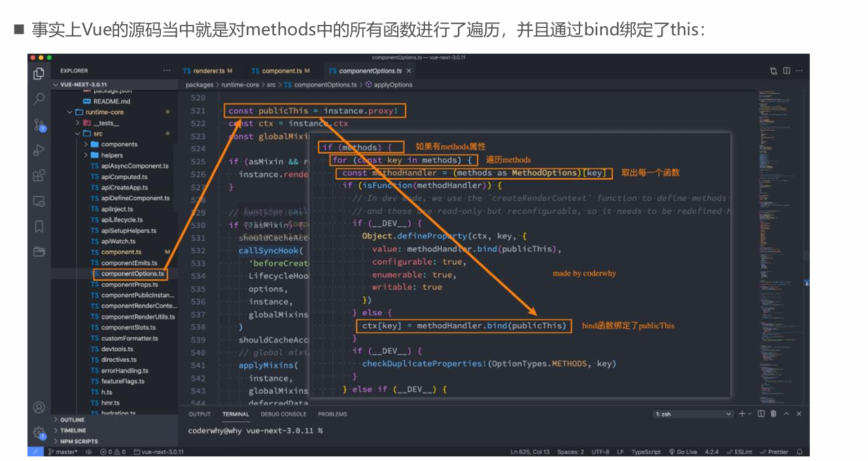Open the Remote Explorer view

click(39, 201)
